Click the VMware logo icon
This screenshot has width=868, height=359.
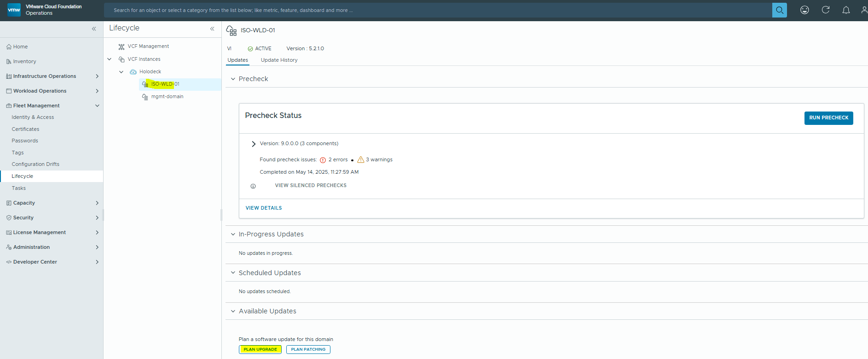pyautogui.click(x=14, y=10)
